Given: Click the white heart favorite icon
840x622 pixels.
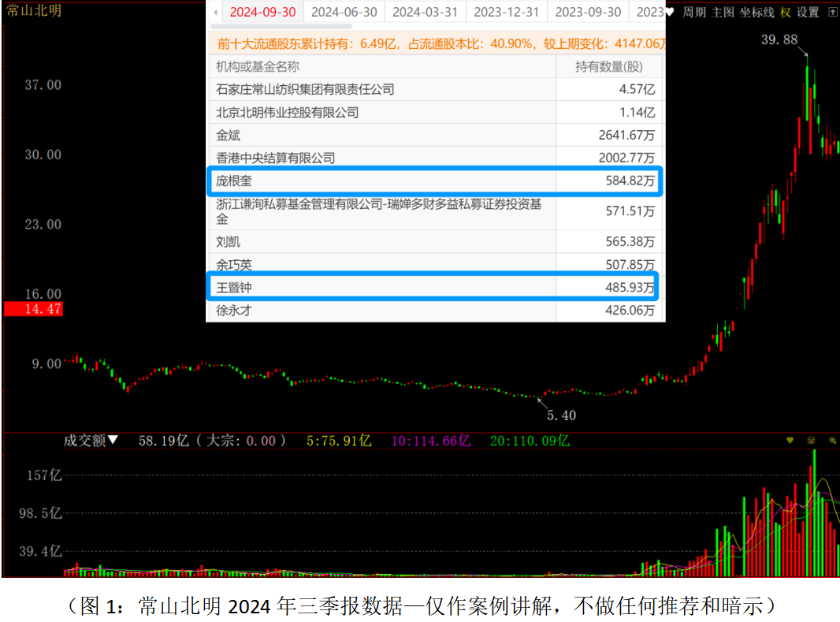Looking at the screenshot, I should [x=670, y=13].
